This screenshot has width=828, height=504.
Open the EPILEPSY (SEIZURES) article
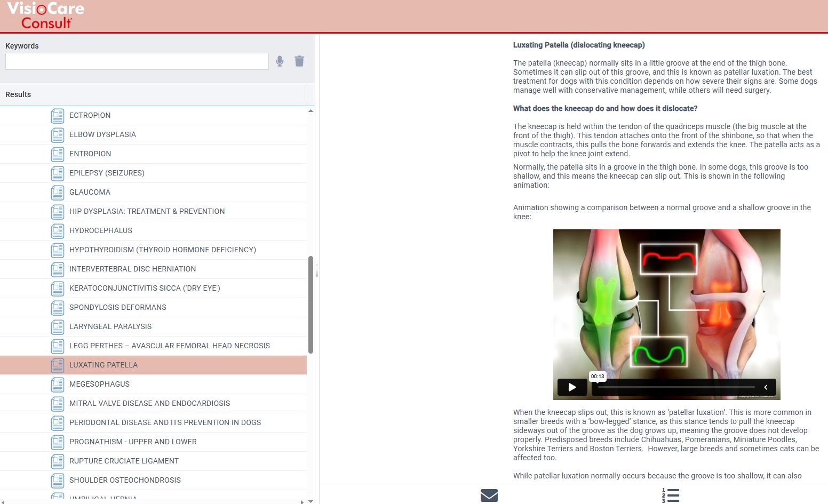tap(107, 173)
